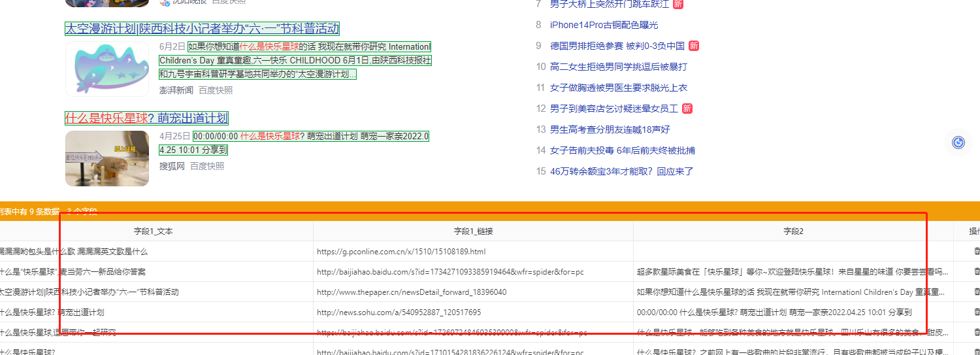Click the 4月25日 date of the second result

click(x=175, y=136)
